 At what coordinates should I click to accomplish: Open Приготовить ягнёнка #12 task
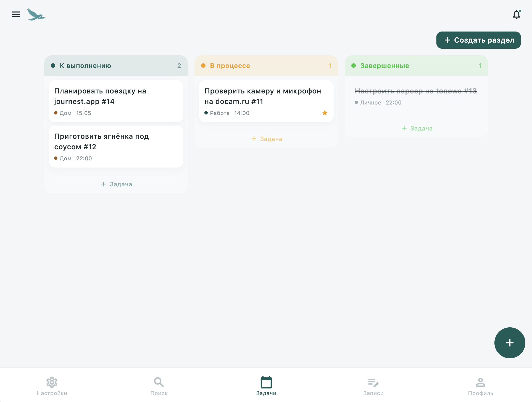tap(116, 146)
